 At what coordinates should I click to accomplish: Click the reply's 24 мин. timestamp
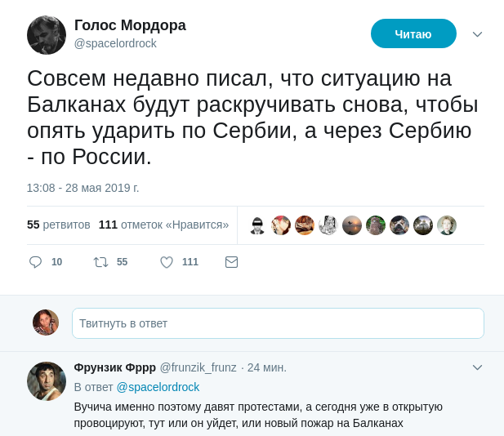(267, 367)
